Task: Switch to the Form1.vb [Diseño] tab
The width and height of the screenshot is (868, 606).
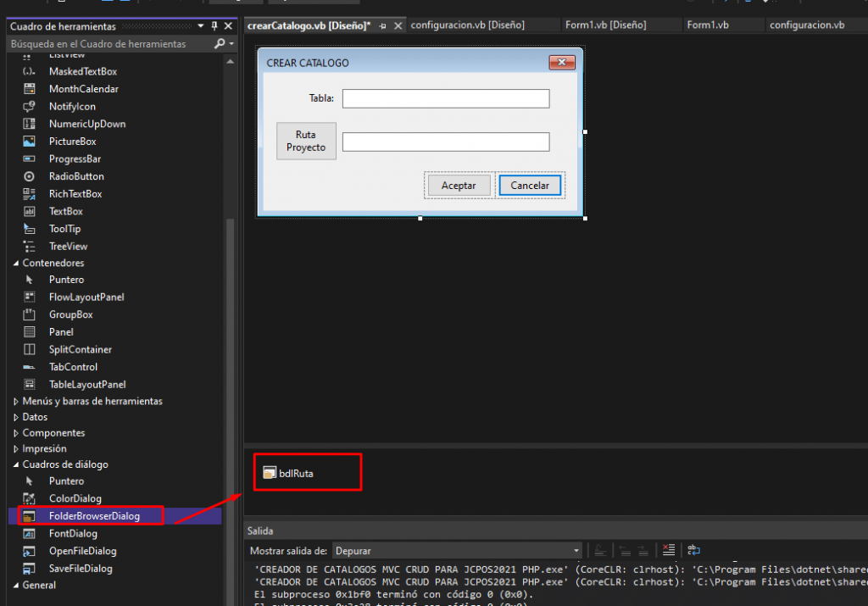Action: pyautogui.click(x=605, y=25)
